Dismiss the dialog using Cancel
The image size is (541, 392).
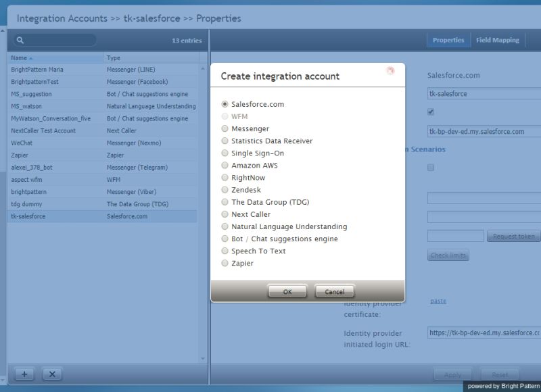[334, 291]
